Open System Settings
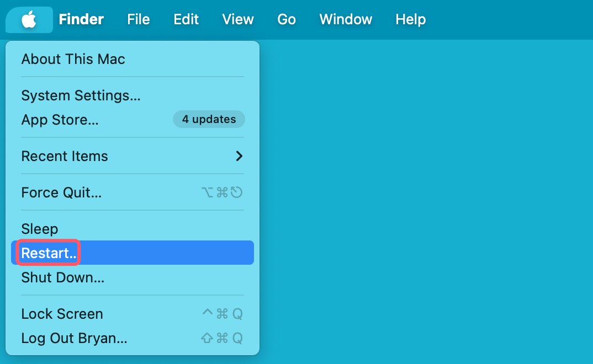The width and height of the screenshot is (593, 364). [81, 95]
